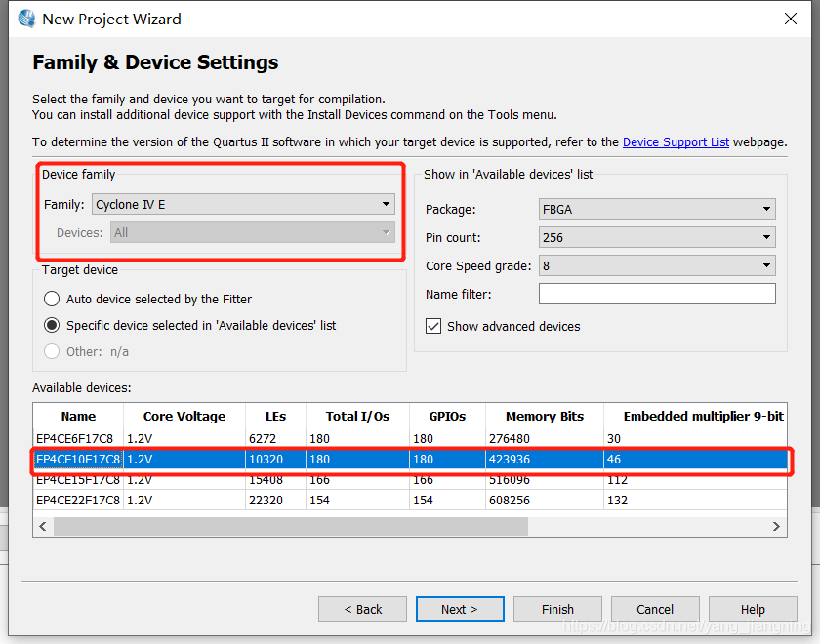Screen dimensions: 820x644
Task: Cancel the New Project Wizard
Action: point(655,609)
